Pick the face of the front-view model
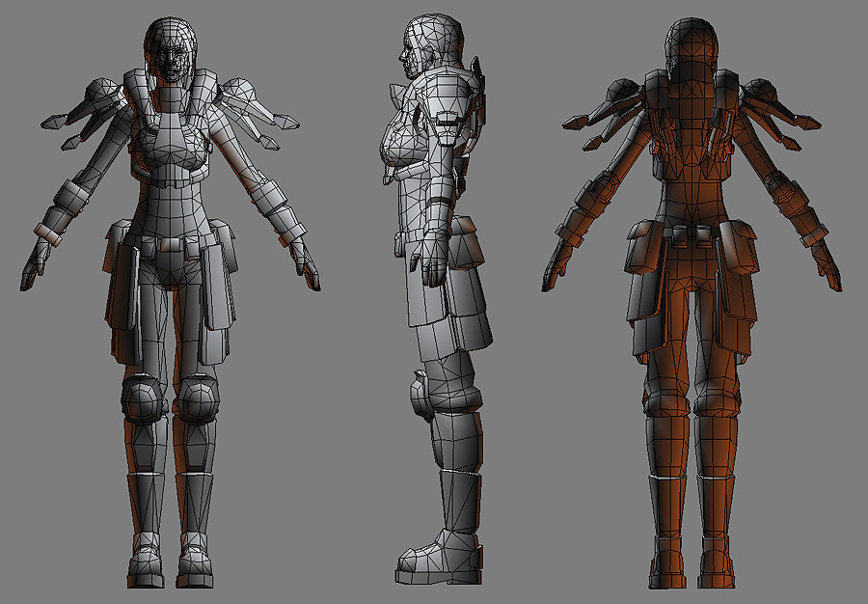This screenshot has width=868, height=604. coord(171,61)
